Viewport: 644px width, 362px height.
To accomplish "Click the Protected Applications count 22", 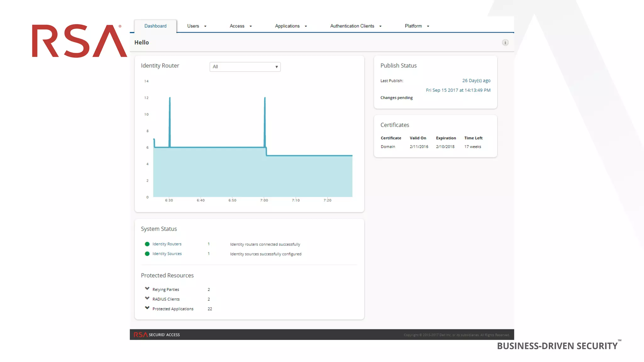I will [x=210, y=309].
